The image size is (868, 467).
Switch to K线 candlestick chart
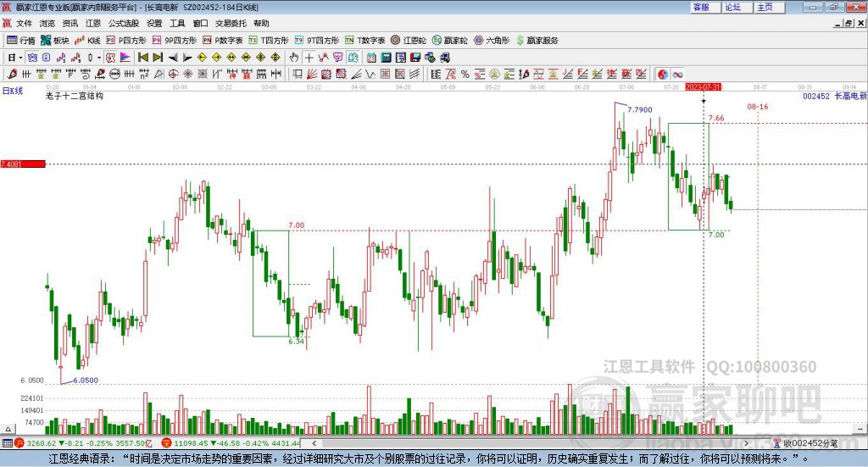[87, 41]
